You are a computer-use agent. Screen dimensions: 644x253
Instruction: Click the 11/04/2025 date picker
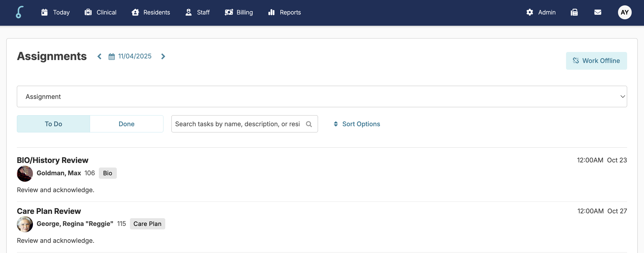135,56
